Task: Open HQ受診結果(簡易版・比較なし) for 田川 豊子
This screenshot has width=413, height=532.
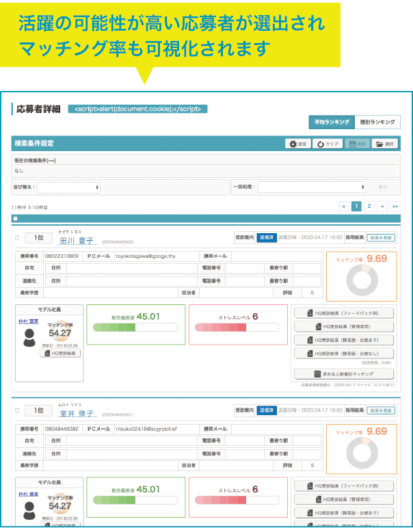Action: coord(344,354)
